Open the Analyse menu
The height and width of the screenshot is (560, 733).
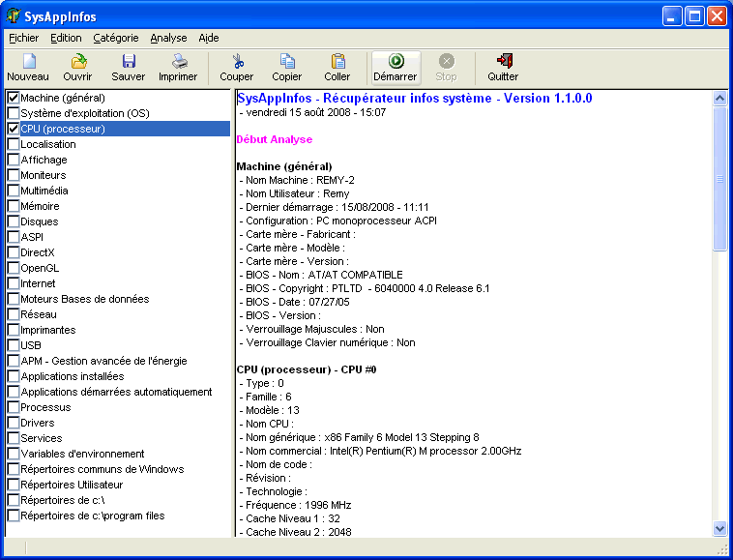168,38
